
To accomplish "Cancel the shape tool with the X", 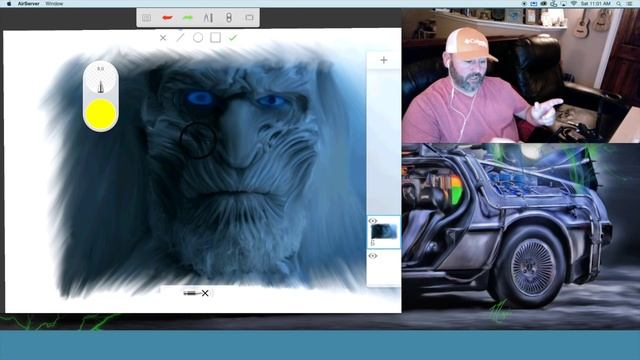I will (163, 38).
